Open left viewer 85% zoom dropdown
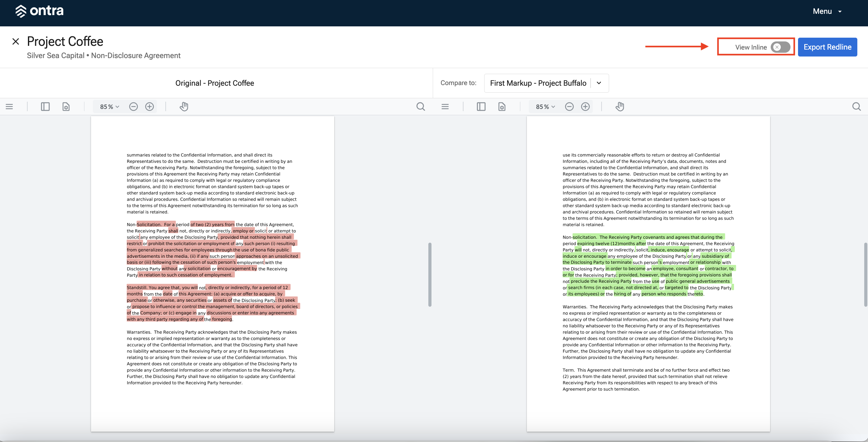The width and height of the screenshot is (868, 442). (109, 106)
